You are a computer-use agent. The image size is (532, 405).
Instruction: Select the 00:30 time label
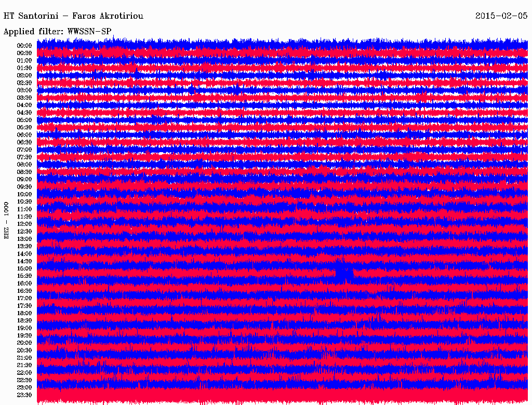tap(24, 53)
